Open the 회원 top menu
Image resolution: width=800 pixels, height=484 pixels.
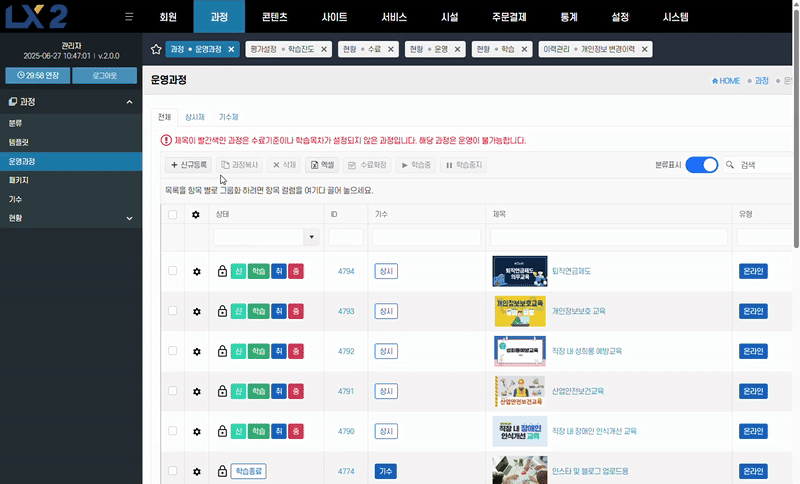168,17
